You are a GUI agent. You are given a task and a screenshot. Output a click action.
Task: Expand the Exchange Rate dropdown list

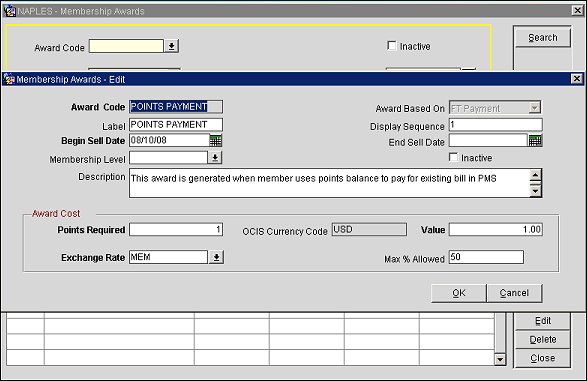pos(216,257)
